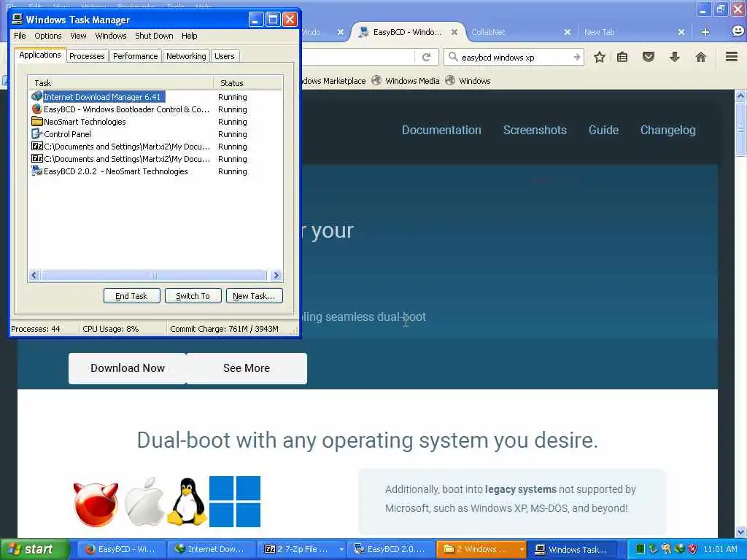The width and height of the screenshot is (747, 560).
Task: Select Internet Download Manager 6.41 task
Action: 155,97
